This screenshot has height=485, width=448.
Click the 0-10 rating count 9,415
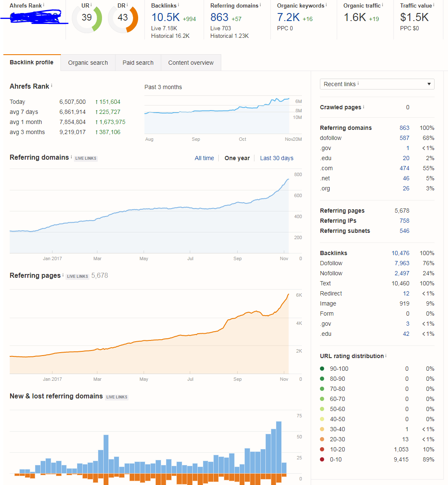pos(401,459)
